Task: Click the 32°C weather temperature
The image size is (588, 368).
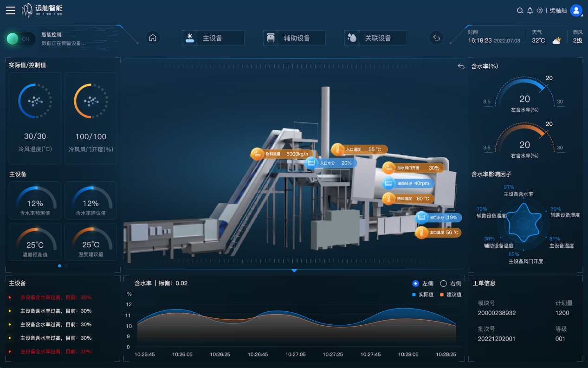Action: click(538, 40)
